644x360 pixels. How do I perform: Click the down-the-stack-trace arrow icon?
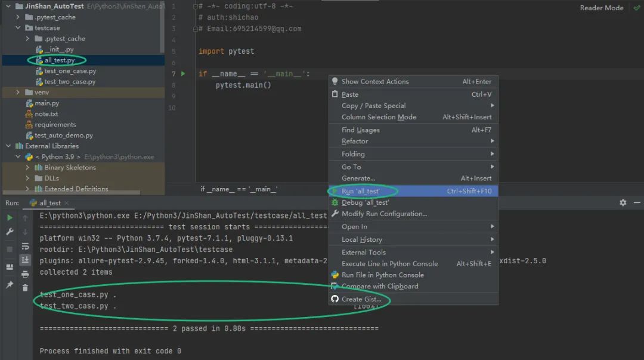coord(25,232)
